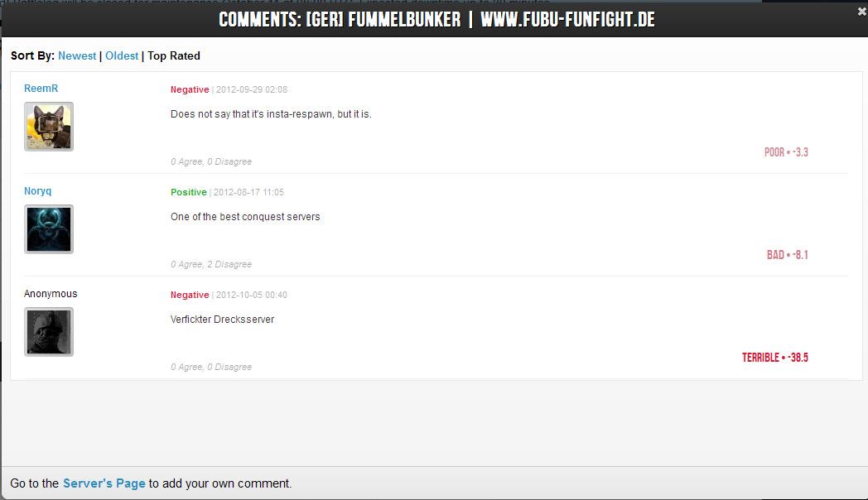Viewport: 868px width, 500px height.
Task: Click Noryq's biohazard avatar image
Action: pyautogui.click(x=49, y=229)
